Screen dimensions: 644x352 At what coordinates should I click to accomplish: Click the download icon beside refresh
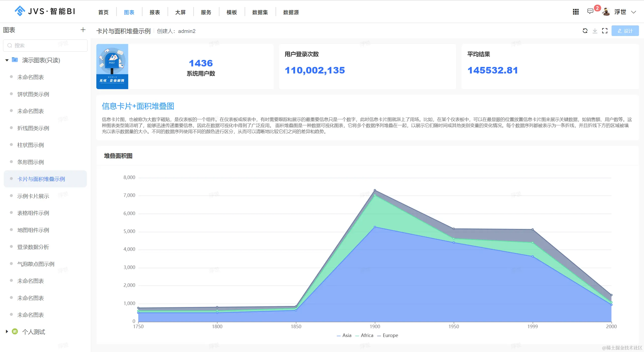click(x=595, y=31)
